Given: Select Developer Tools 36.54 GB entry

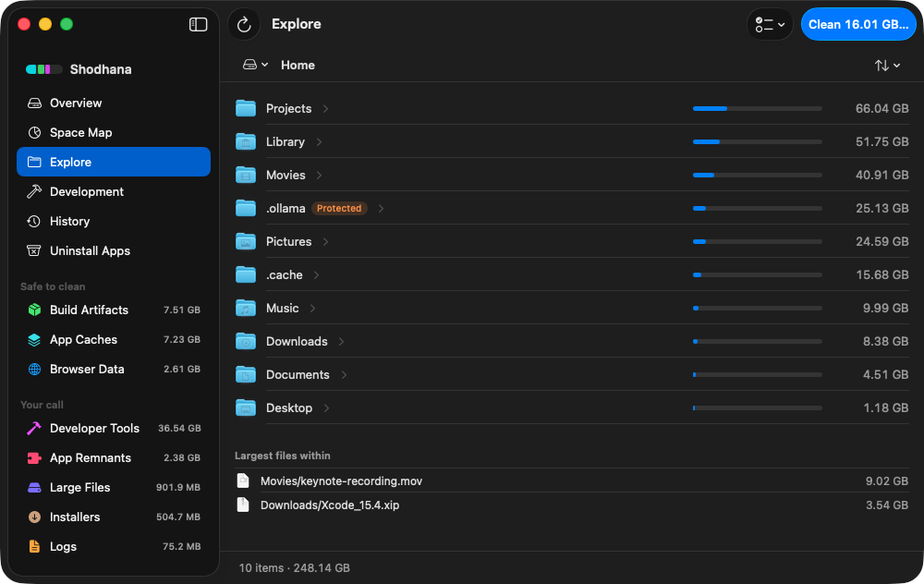Looking at the screenshot, I should point(114,429).
